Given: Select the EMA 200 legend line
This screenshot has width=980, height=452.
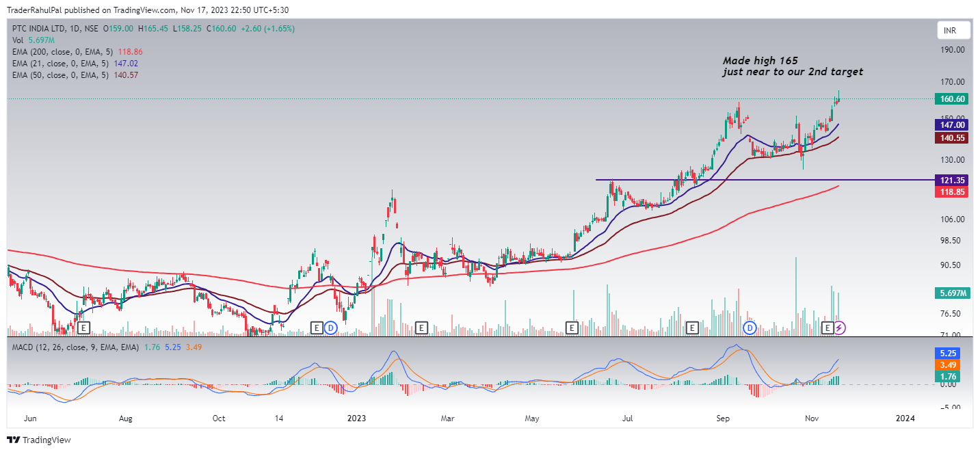Looking at the screenshot, I should click(77, 52).
